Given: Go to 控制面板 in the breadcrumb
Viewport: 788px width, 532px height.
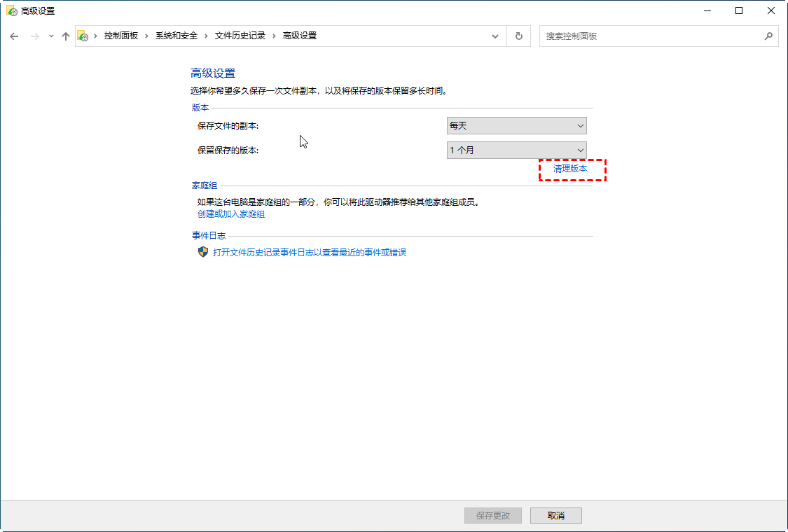Looking at the screenshot, I should [x=120, y=36].
